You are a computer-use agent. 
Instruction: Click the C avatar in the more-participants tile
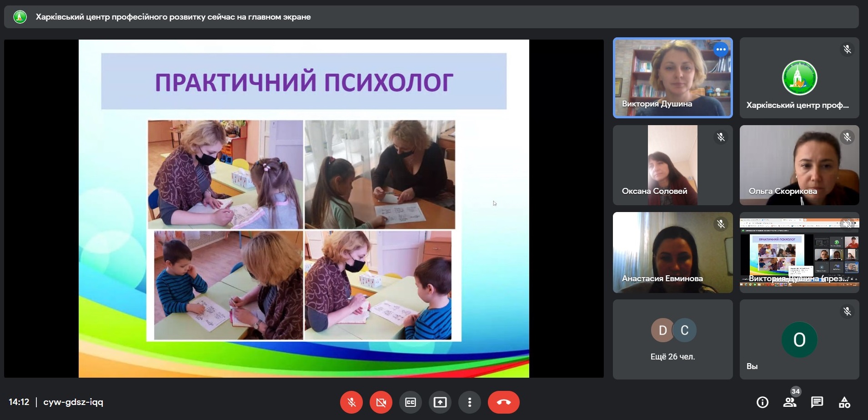tap(684, 330)
